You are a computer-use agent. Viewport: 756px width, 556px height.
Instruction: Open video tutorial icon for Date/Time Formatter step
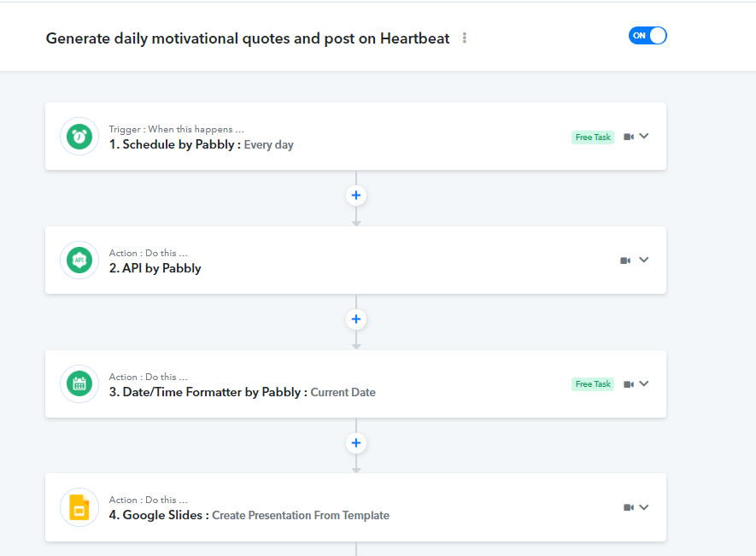[x=628, y=384]
